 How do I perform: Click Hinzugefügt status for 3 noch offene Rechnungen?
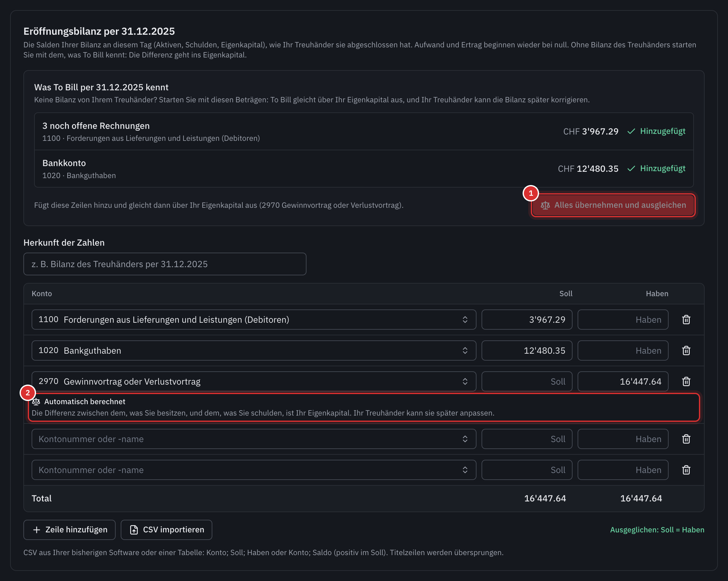(656, 131)
